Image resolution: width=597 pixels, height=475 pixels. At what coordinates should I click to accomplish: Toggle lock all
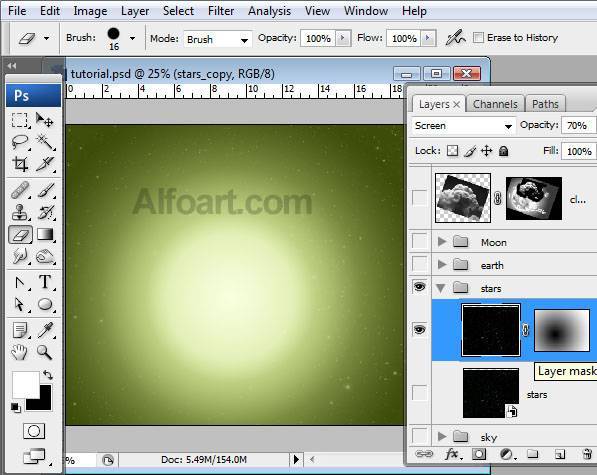coord(503,151)
